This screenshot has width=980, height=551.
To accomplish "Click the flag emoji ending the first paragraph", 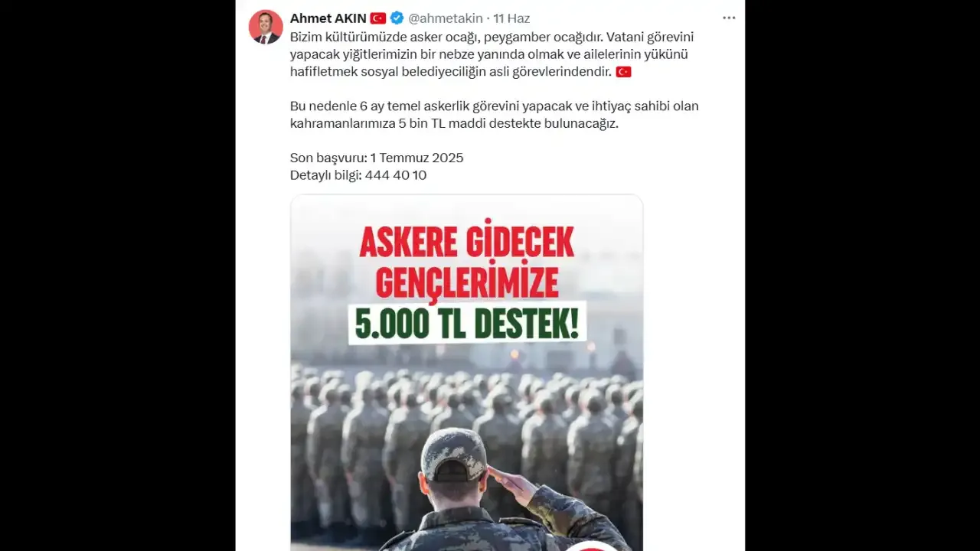I will [623, 72].
